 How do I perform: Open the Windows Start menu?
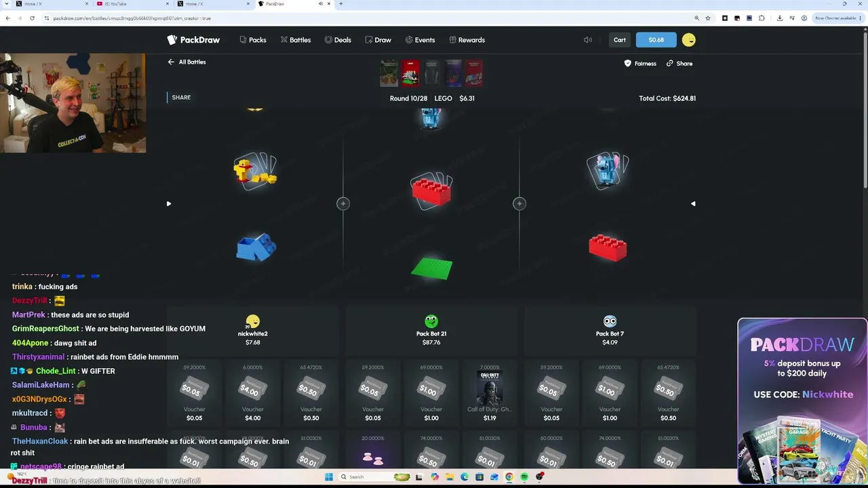coord(329,477)
